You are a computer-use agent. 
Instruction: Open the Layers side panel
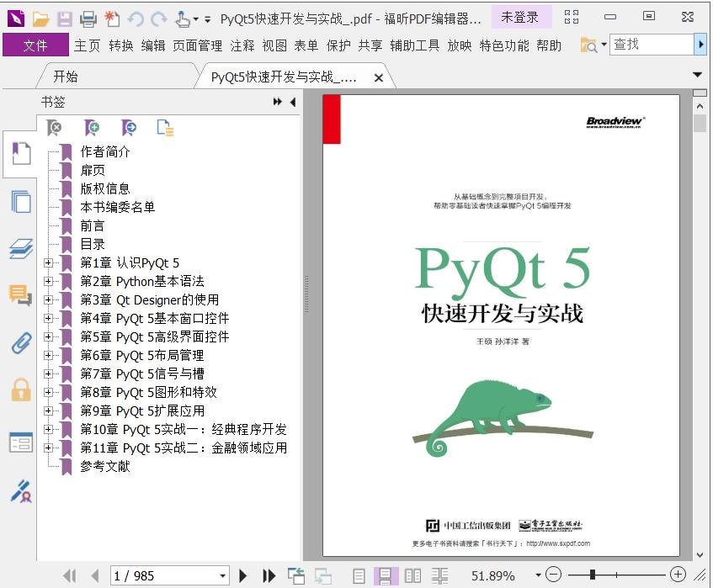[x=21, y=248]
